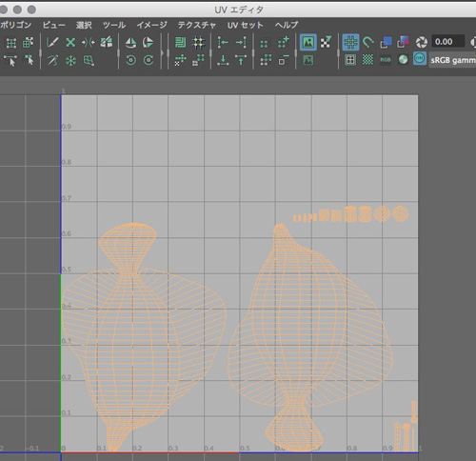476x461 pixels.
Task: Toggle the checkered tile display icon
Action: point(367,60)
